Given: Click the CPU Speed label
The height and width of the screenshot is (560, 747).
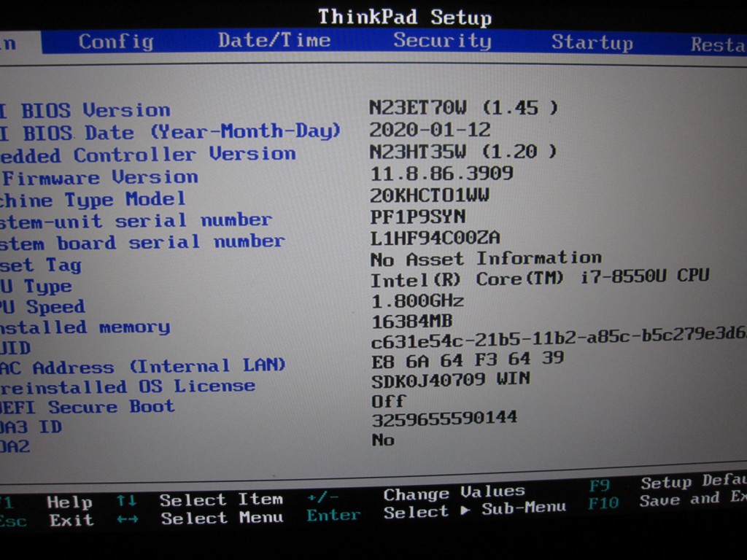Looking at the screenshot, I should tap(43, 307).
